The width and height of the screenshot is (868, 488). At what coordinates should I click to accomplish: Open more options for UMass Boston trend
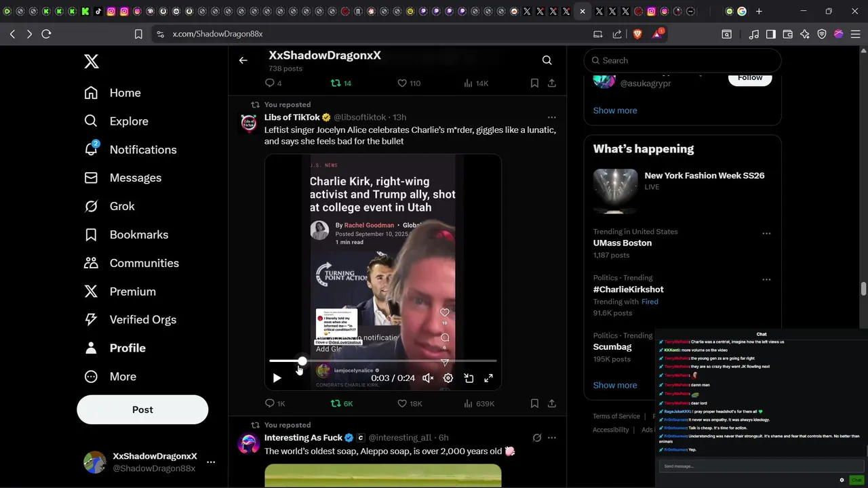[766, 234]
